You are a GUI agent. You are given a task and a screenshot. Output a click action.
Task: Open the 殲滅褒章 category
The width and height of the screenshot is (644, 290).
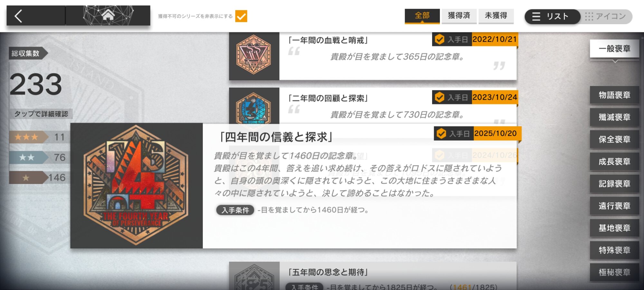click(614, 117)
